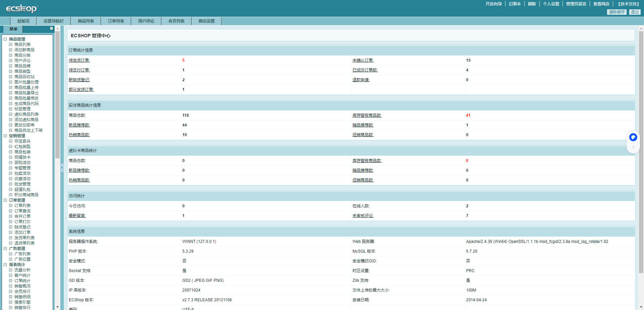Collapse the 商品管理 tree section

pos(5,39)
